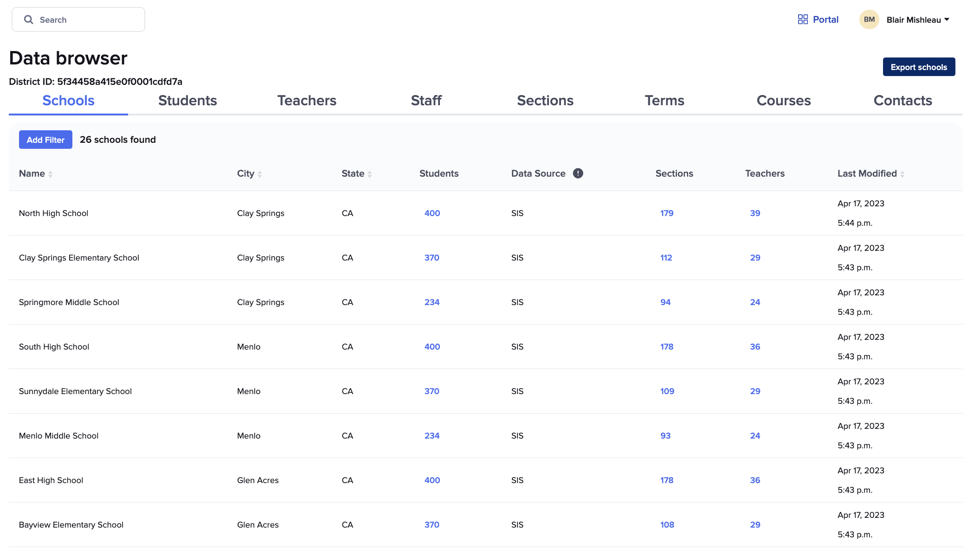Click the search magnifier icon
This screenshot has height=548, width=980.
(28, 19)
